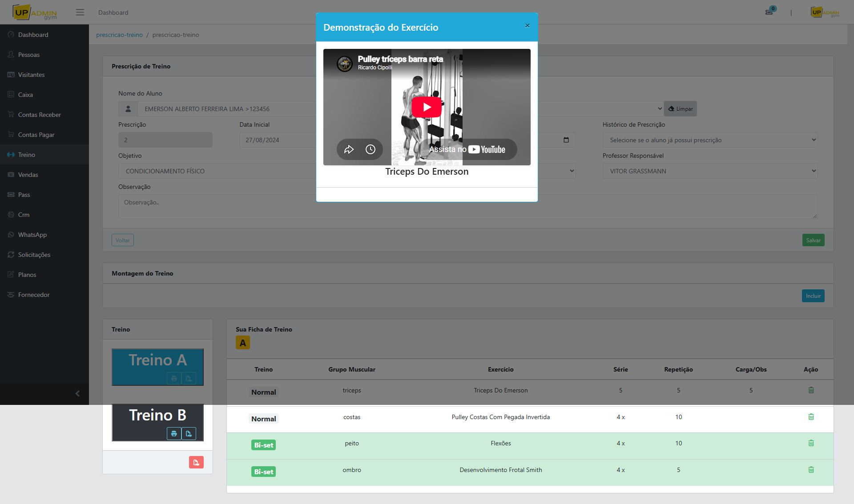The width and height of the screenshot is (854, 504).
Task: Open video on YouTube via Assista no
Action: click(x=467, y=149)
